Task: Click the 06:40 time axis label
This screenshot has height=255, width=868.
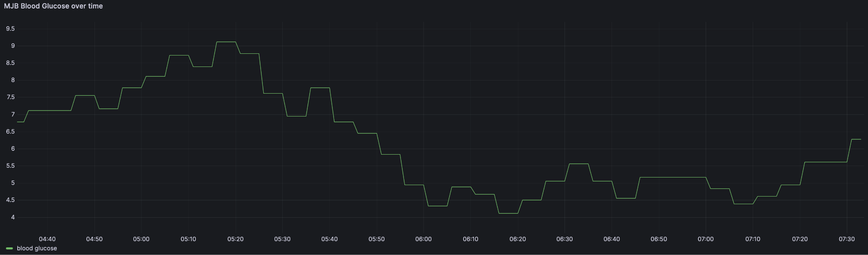Action: point(612,239)
